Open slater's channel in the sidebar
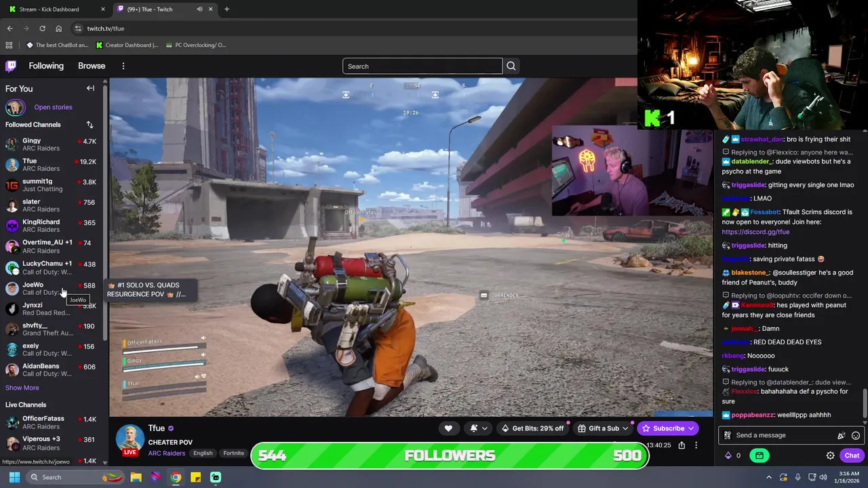 coord(51,205)
